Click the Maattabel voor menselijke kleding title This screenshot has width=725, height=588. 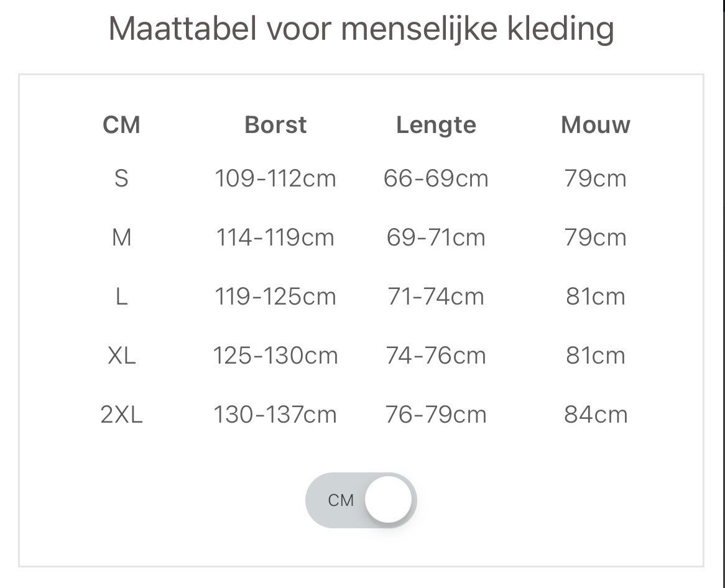click(x=361, y=29)
